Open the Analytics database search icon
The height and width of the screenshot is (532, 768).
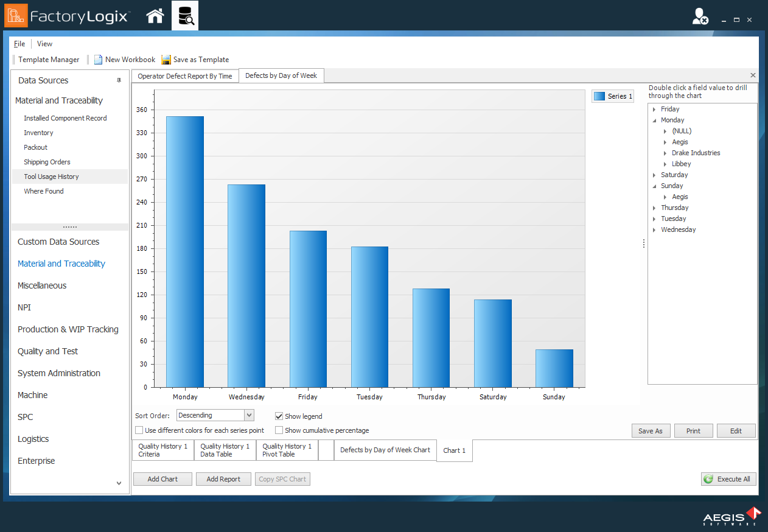(x=186, y=15)
